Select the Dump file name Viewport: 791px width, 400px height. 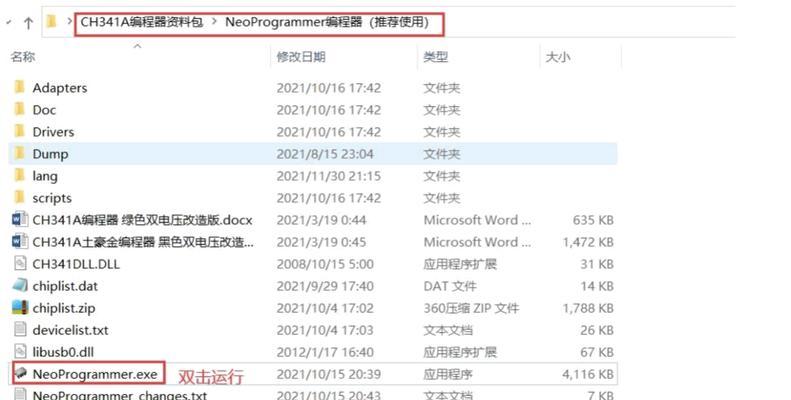click(x=50, y=154)
